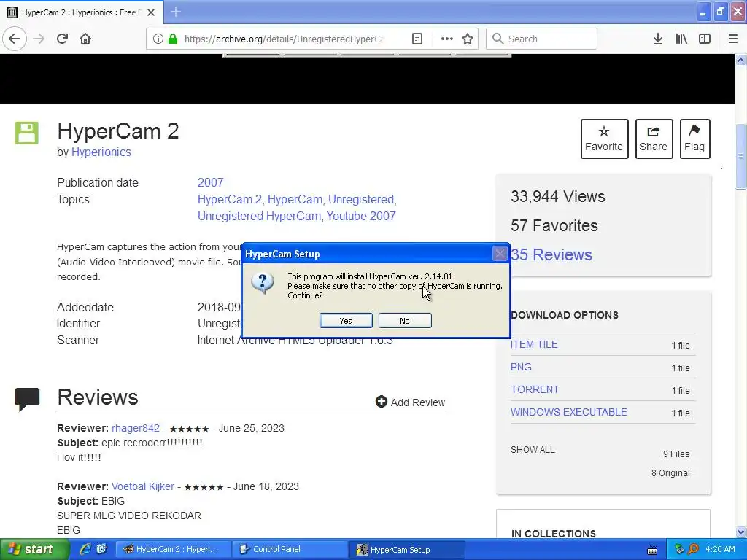Viewport: 747px width, 560px height.
Task: Click the shield tray icon
Action: tap(679, 549)
